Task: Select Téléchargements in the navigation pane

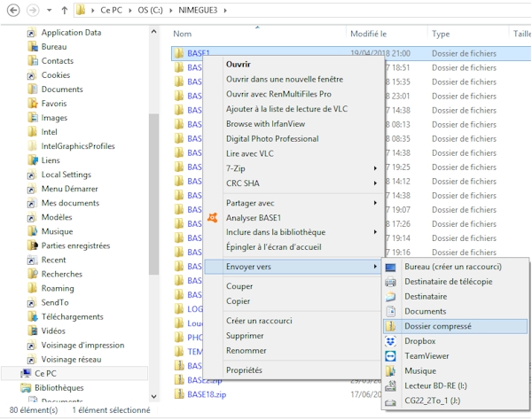Action: point(73,316)
